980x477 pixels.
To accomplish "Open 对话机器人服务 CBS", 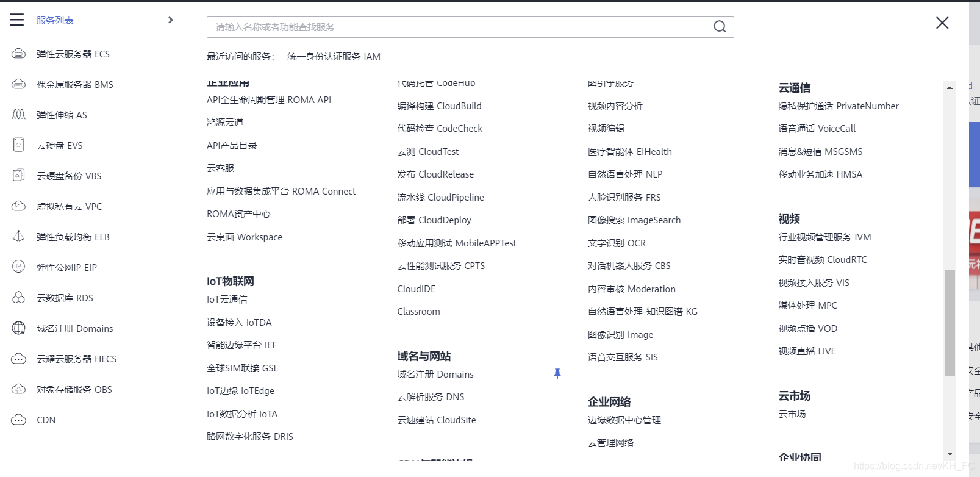I will pos(629,265).
